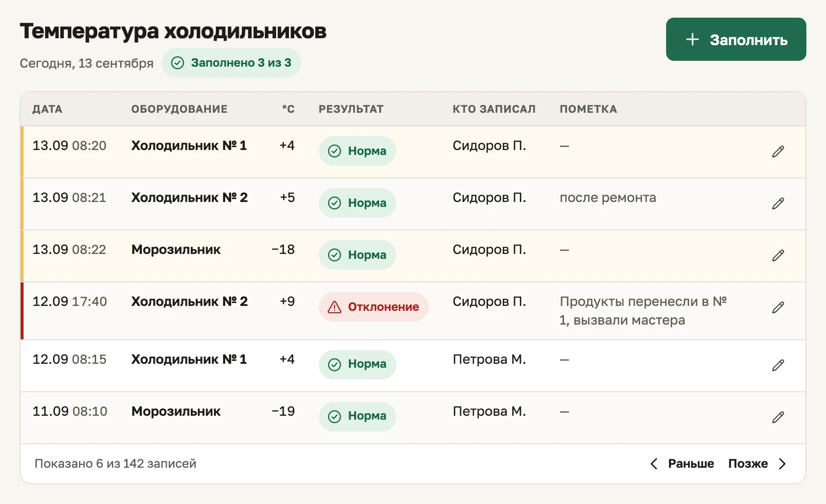Screen dimensions: 826x504
Task: Click the ОБОРУДОВАНИЕ column header
Action: [179, 109]
